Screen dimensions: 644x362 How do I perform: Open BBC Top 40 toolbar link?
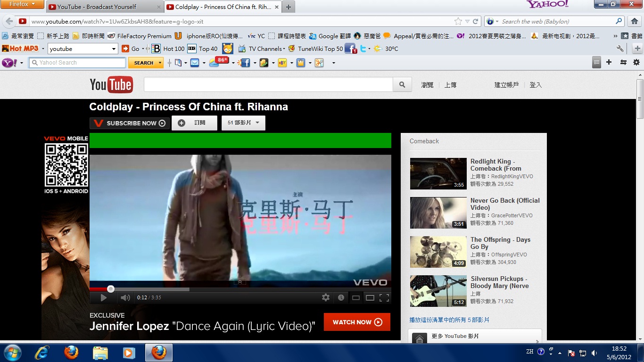203,49
